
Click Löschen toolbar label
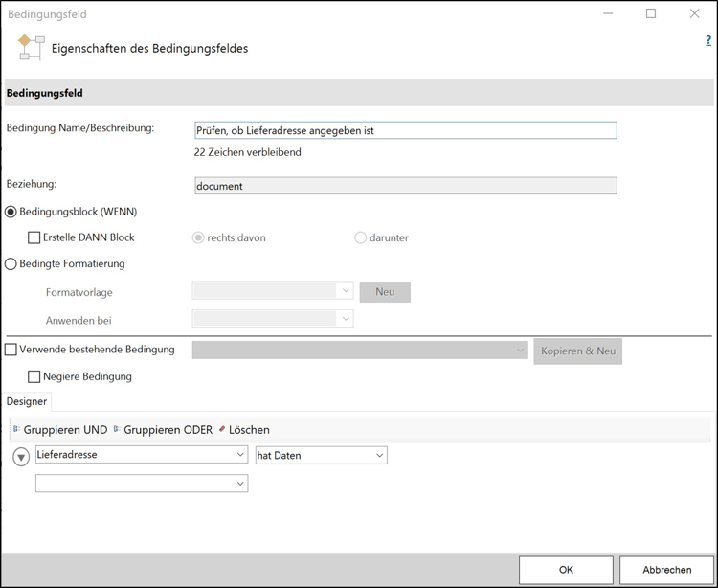tap(249, 430)
